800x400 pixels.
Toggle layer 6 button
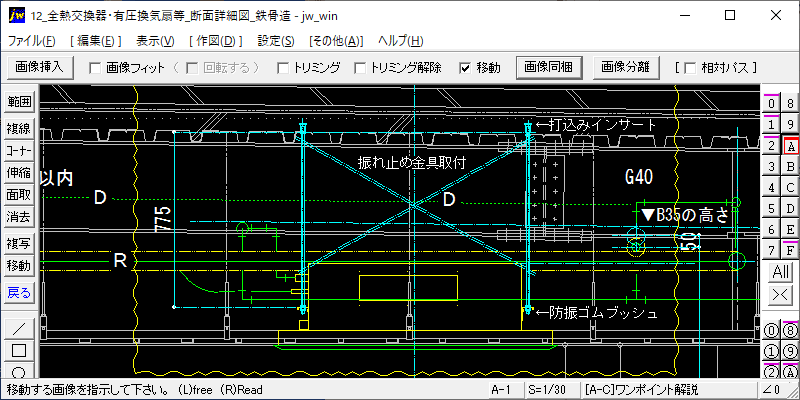[771, 230]
